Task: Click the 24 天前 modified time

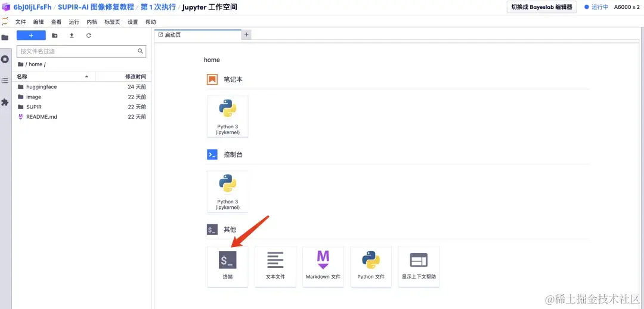Action: (137, 87)
